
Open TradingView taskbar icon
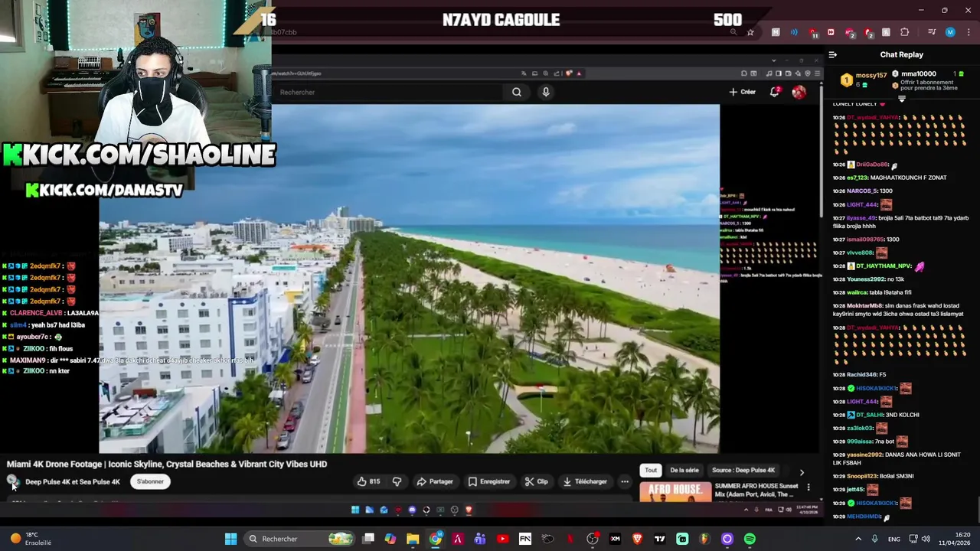click(x=659, y=539)
